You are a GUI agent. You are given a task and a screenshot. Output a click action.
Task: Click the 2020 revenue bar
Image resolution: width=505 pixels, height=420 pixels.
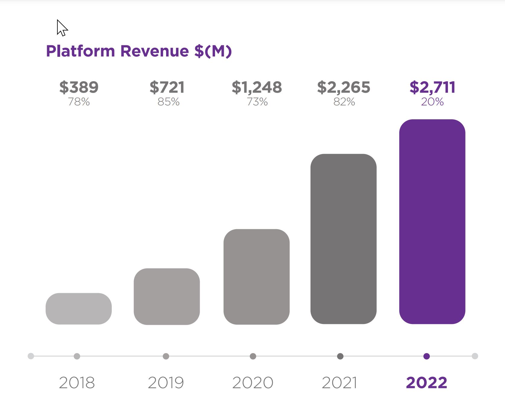pyautogui.click(x=256, y=277)
